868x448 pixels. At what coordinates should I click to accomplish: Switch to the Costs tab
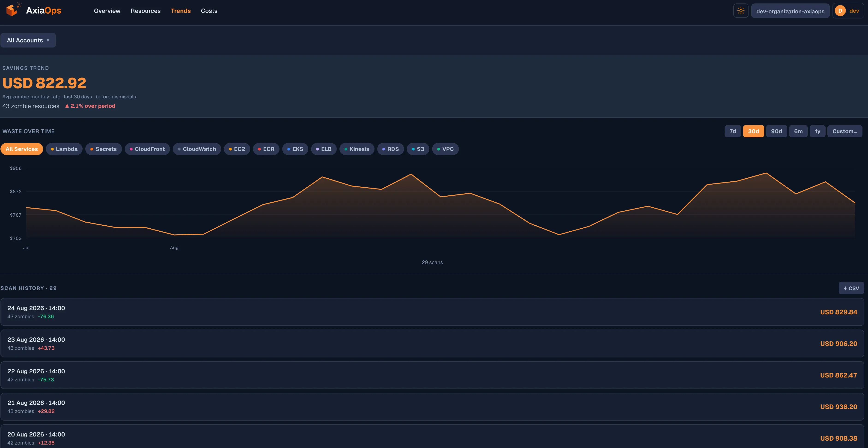[209, 11]
